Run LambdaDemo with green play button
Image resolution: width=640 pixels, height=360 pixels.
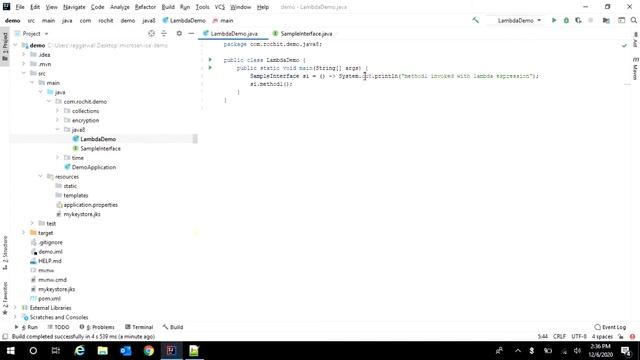coord(554,20)
